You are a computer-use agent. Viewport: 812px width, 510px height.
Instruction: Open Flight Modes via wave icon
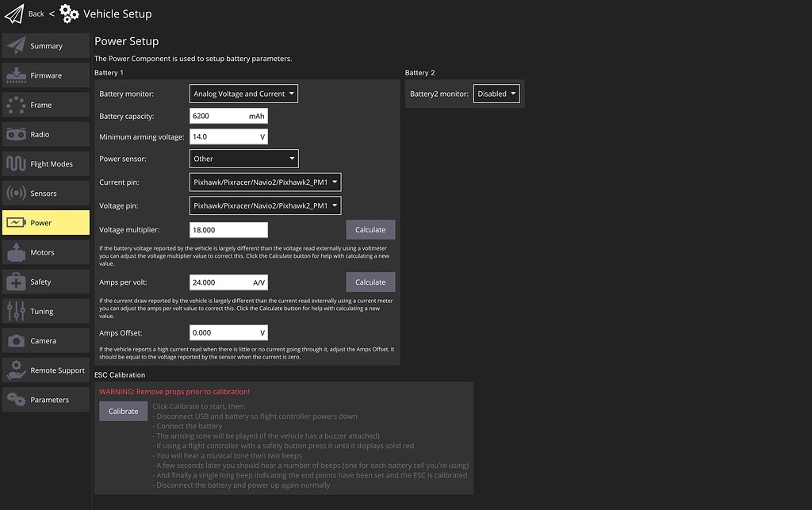(x=16, y=164)
